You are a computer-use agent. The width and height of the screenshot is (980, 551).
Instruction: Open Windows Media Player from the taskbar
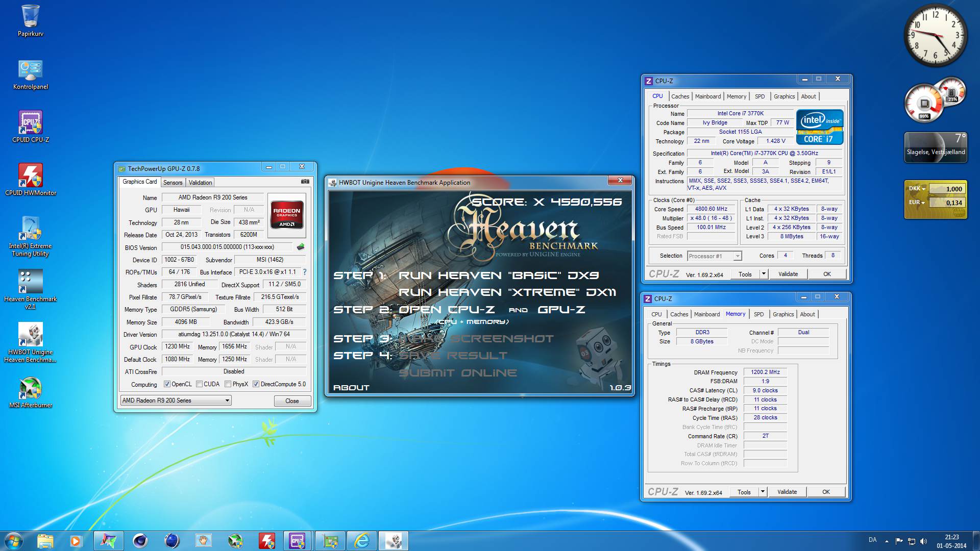pyautogui.click(x=76, y=540)
